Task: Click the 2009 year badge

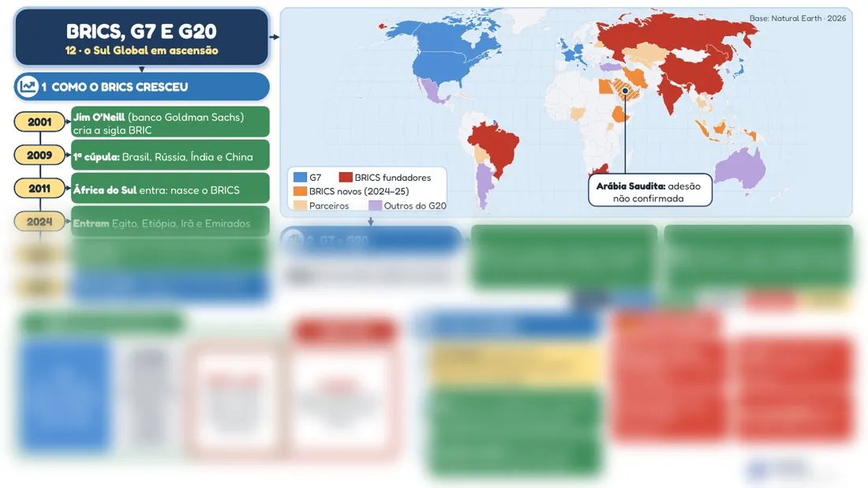Action: (x=40, y=155)
